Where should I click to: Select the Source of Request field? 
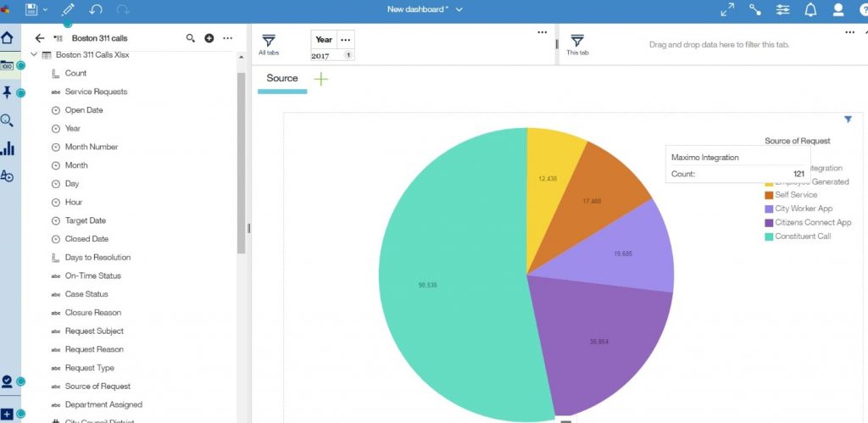(x=97, y=387)
